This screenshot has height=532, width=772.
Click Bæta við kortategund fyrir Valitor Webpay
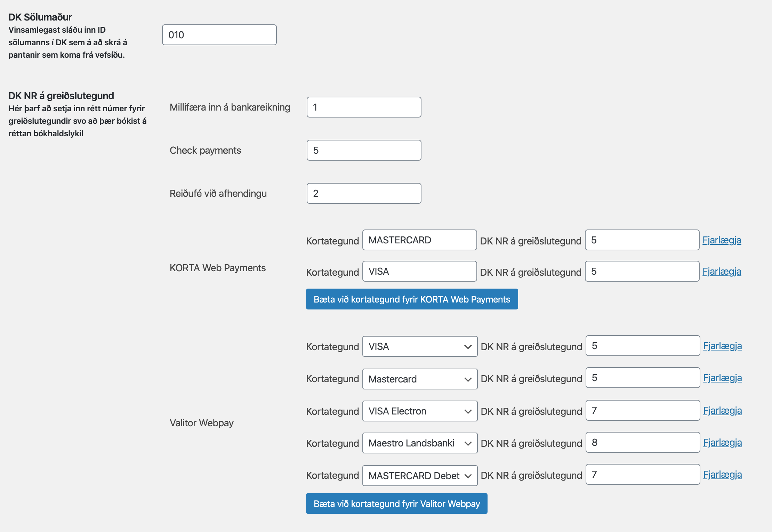pos(397,503)
